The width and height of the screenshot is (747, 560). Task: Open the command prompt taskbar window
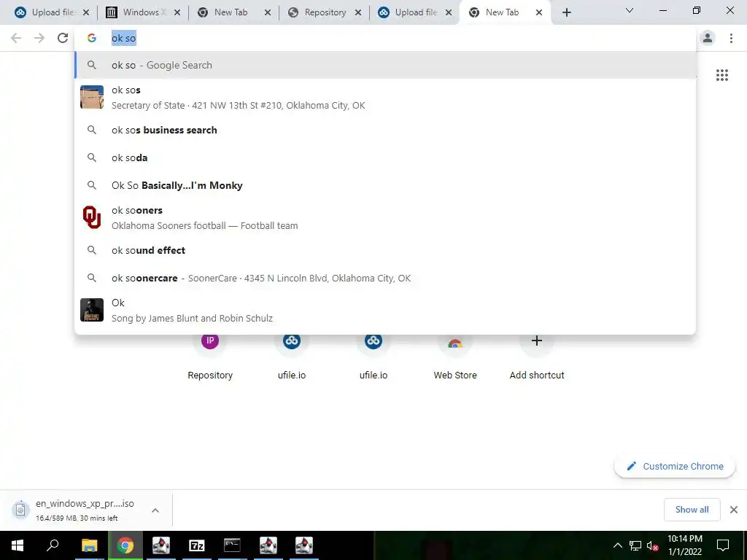(x=232, y=545)
